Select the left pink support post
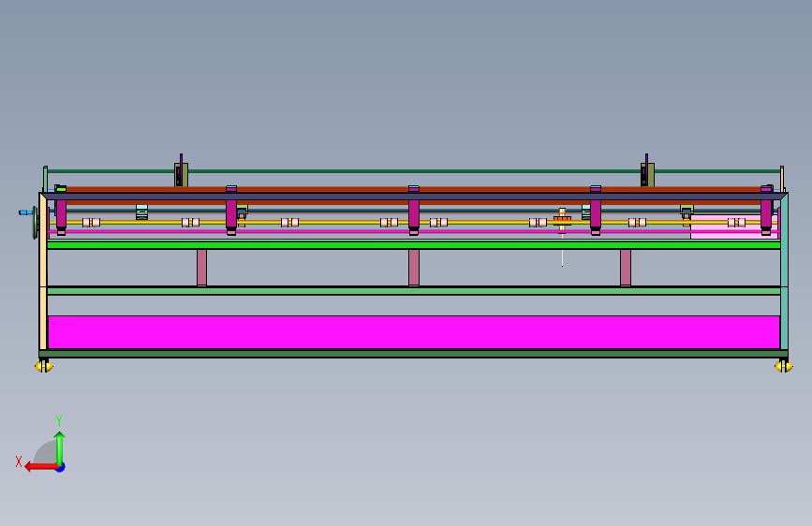812x526 pixels. click(202, 267)
